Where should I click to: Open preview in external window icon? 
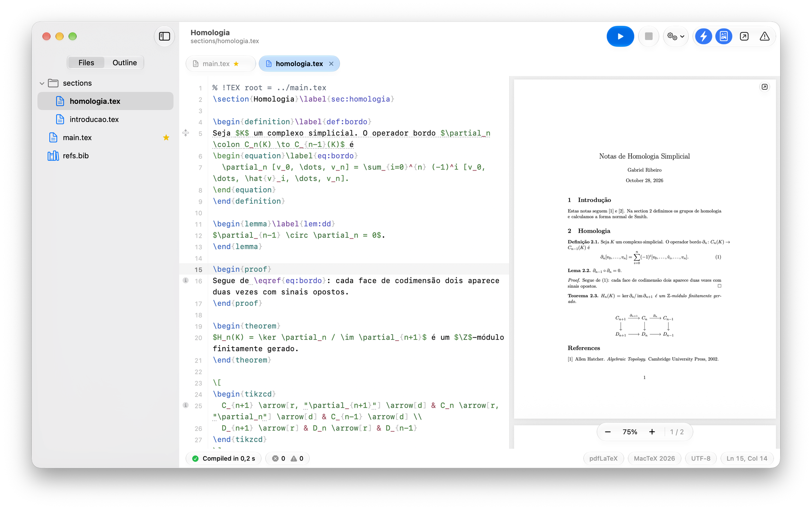pyautogui.click(x=744, y=36)
